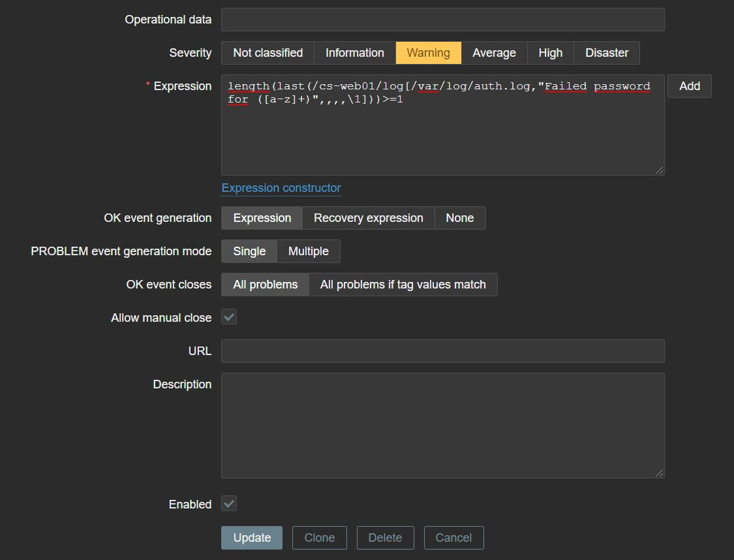Switch PROBLEM event generation mode to Multiple
The image size is (734, 560).
(308, 251)
